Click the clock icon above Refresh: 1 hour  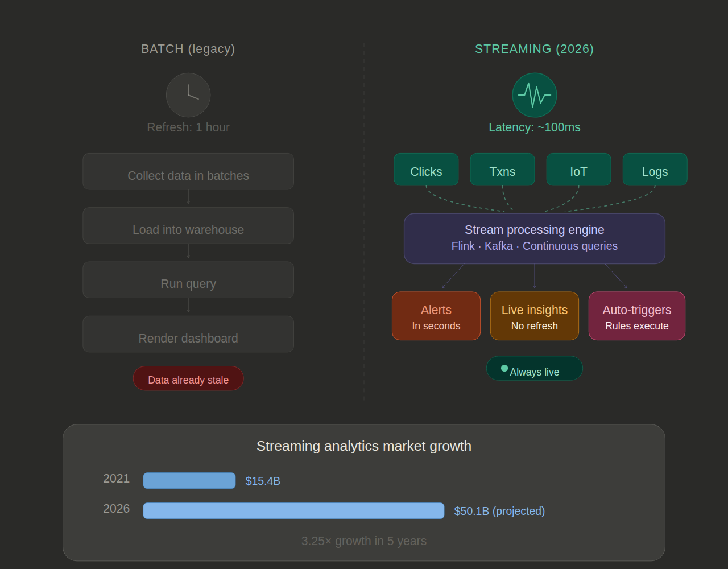(x=188, y=95)
